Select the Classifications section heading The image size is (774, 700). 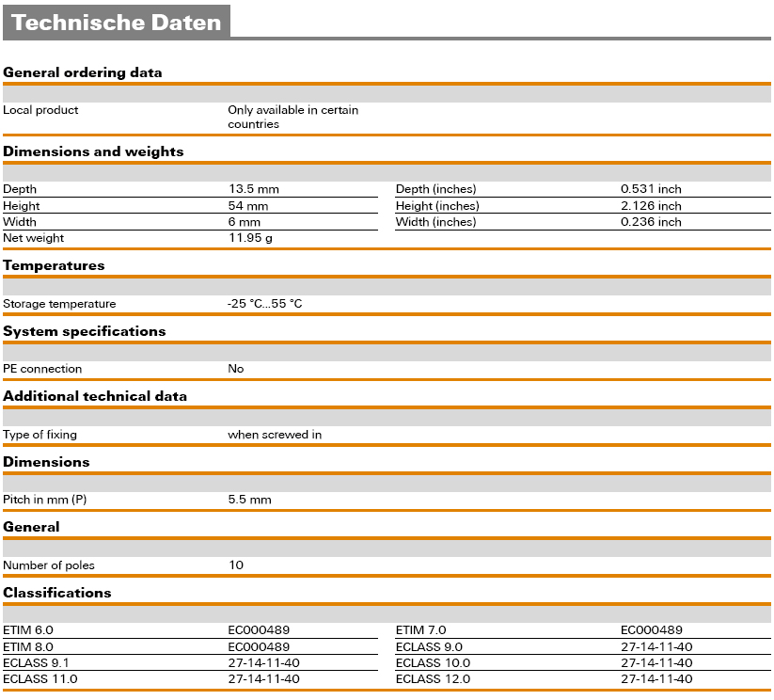pyautogui.click(x=57, y=593)
